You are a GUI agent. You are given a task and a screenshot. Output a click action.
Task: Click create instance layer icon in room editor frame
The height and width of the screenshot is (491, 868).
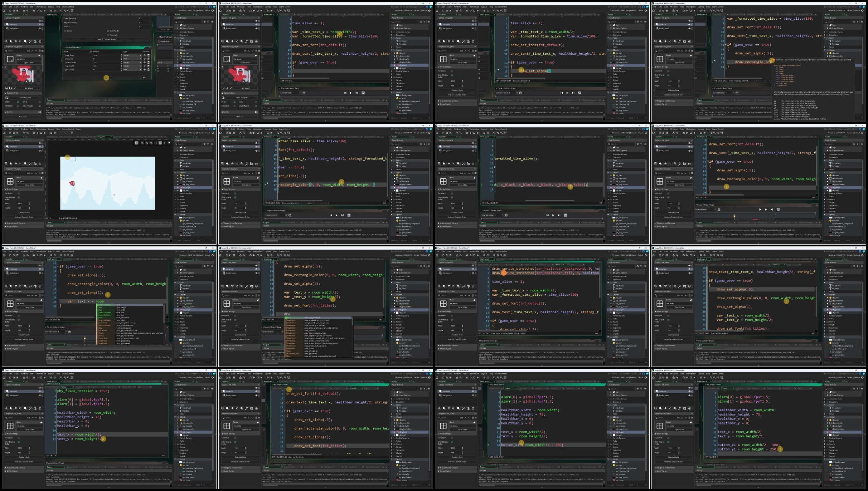coord(11,164)
